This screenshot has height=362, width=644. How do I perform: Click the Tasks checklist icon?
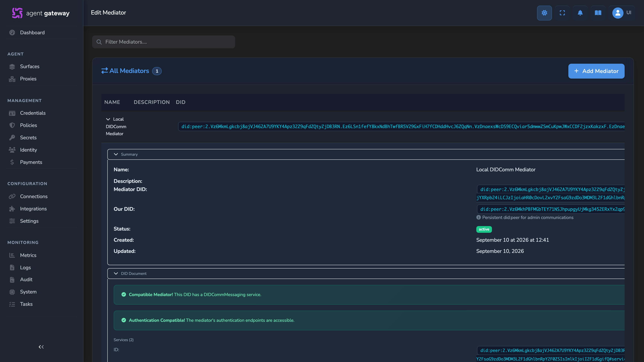12,304
